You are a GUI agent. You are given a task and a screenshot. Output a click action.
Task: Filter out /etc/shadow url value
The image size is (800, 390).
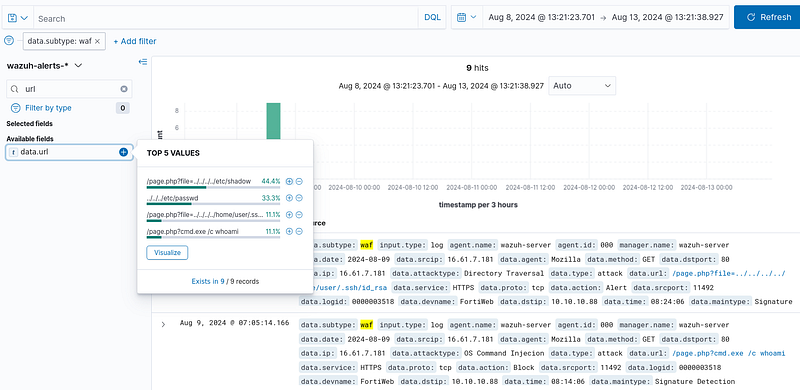tap(299, 181)
